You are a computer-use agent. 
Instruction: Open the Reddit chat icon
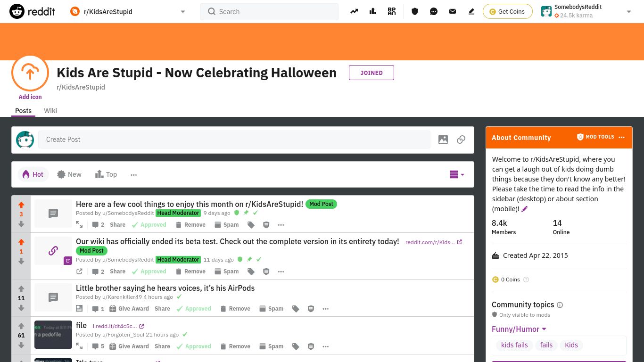[434, 11]
